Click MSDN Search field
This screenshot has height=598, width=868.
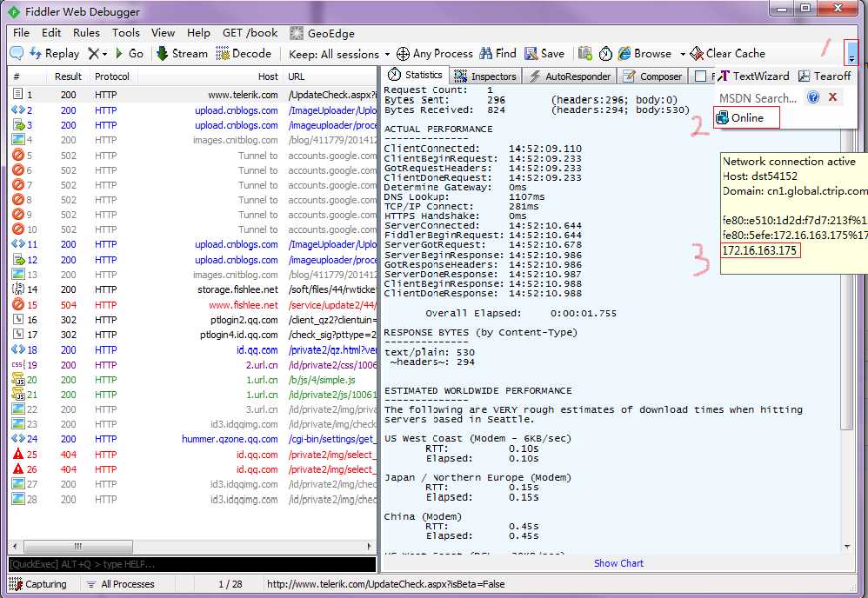(758, 98)
